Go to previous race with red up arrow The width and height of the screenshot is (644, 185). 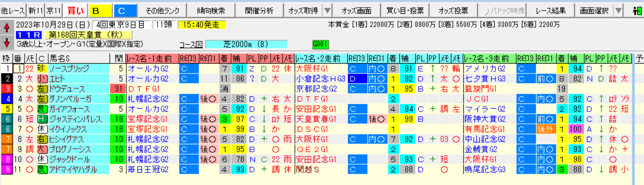click(x=7, y=28)
